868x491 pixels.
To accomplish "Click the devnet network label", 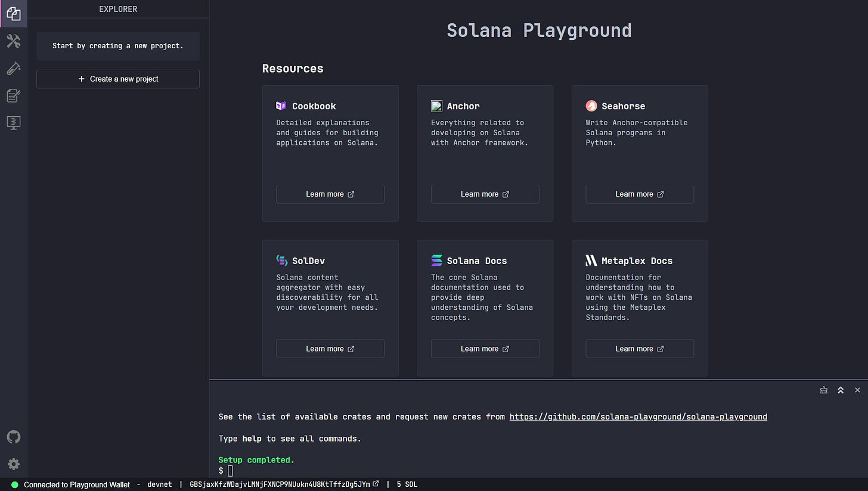I will (x=159, y=484).
